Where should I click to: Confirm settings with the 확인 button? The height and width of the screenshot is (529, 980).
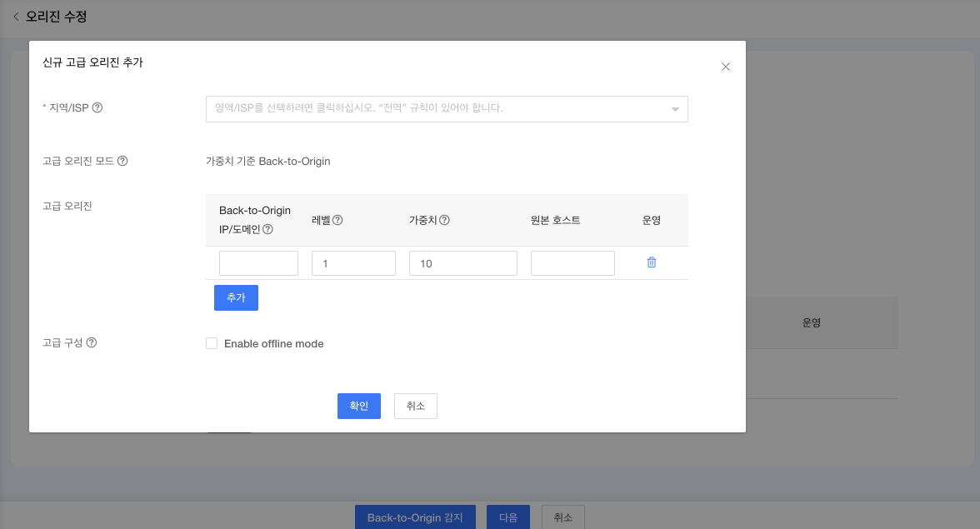[x=358, y=406]
